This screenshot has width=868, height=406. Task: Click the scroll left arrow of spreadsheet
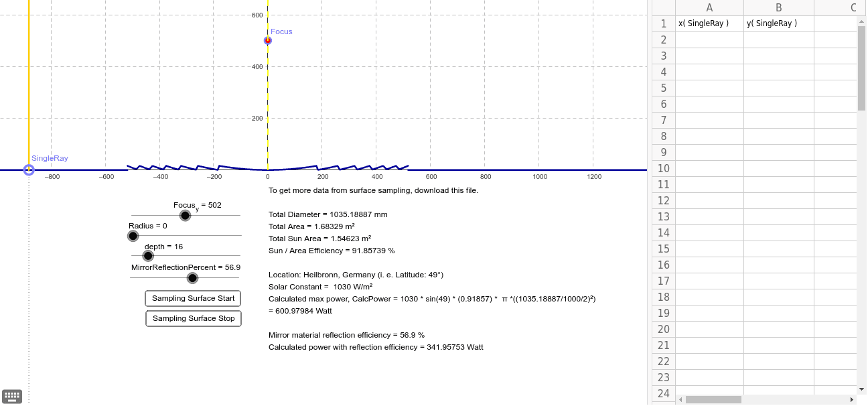(x=680, y=399)
